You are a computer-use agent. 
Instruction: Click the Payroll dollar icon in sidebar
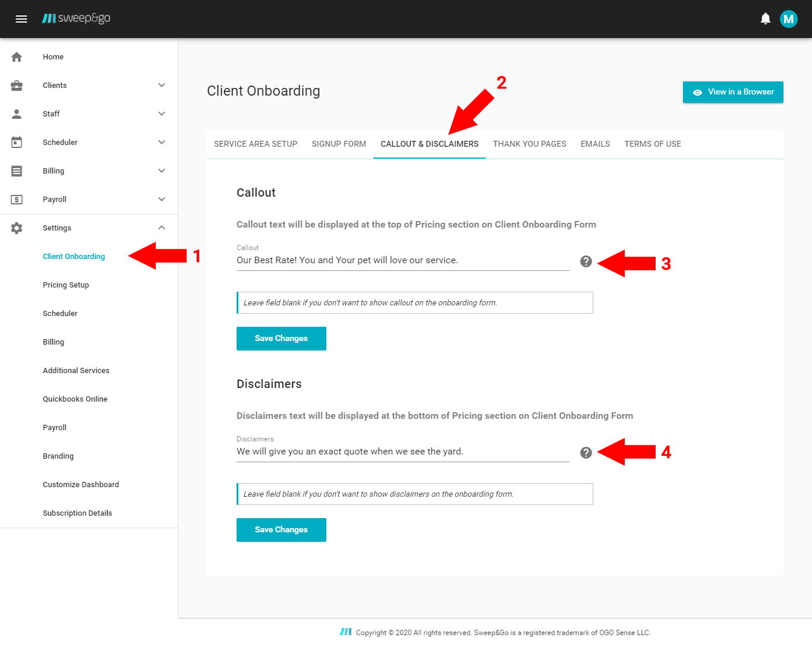17,200
